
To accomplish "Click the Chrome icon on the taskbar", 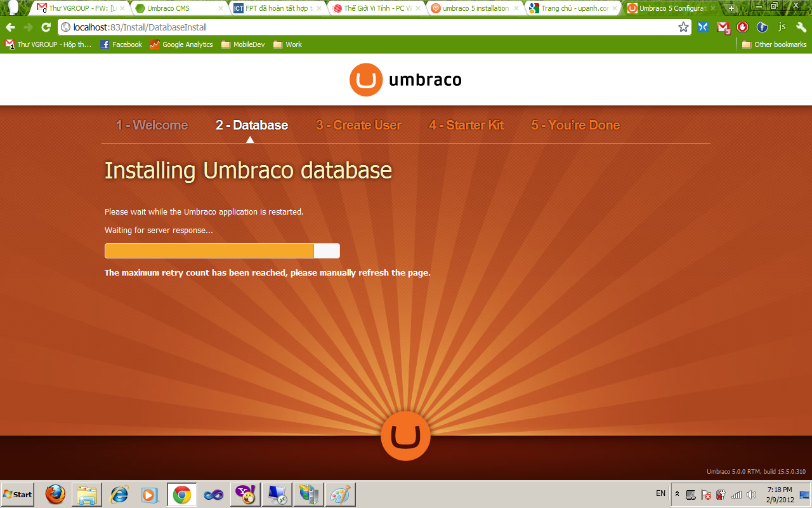I will click(x=182, y=494).
